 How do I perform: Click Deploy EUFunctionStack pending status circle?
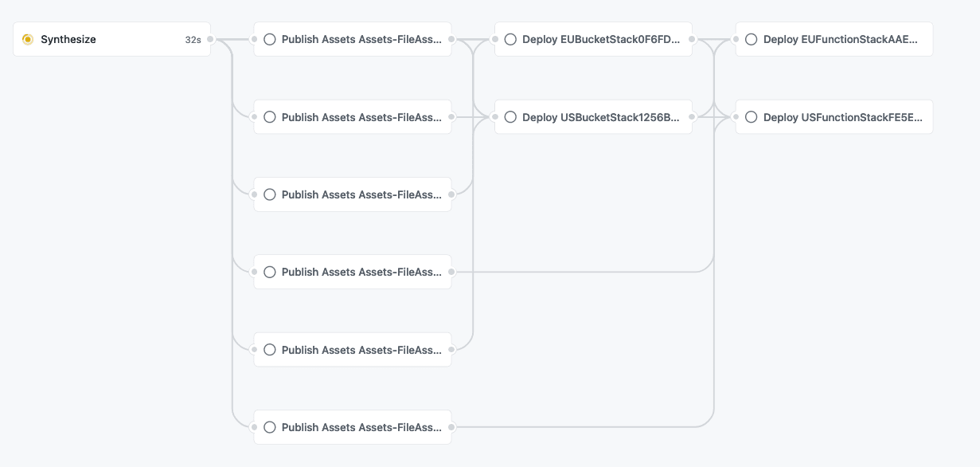click(x=751, y=39)
